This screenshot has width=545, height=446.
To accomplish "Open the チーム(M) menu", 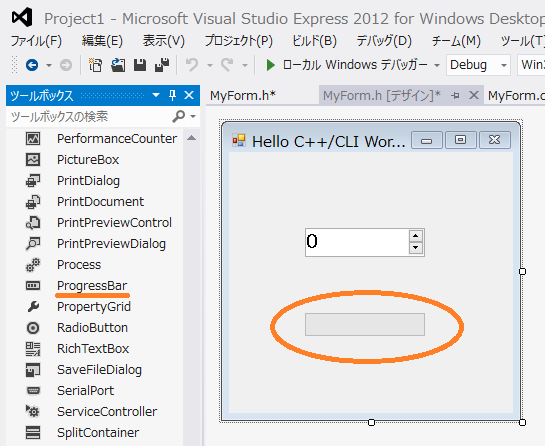I will 456,41.
